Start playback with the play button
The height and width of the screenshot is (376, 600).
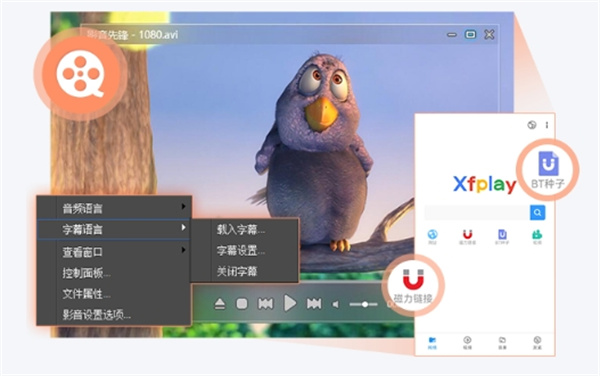tap(290, 303)
